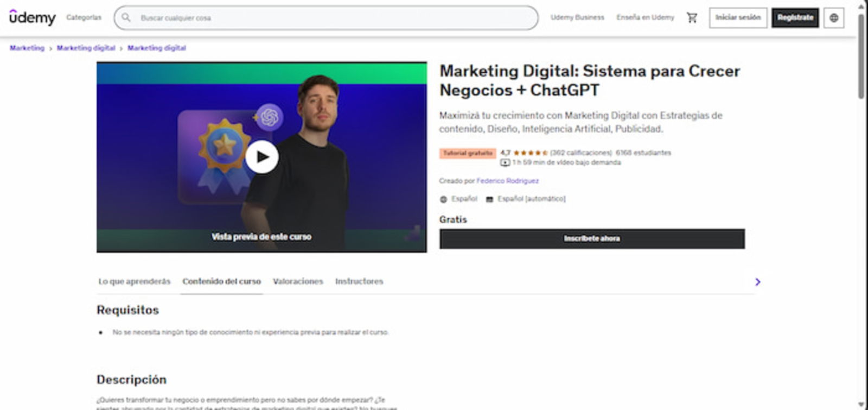868x410 pixels.
Task: Switch to 'Lo que aprenderás' tab
Action: pos(134,281)
